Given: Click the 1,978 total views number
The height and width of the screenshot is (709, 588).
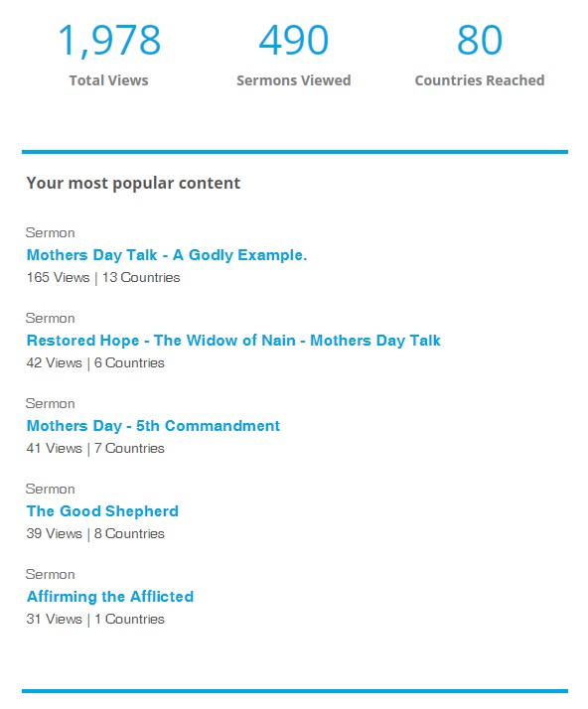Looking at the screenshot, I should click(x=109, y=41).
